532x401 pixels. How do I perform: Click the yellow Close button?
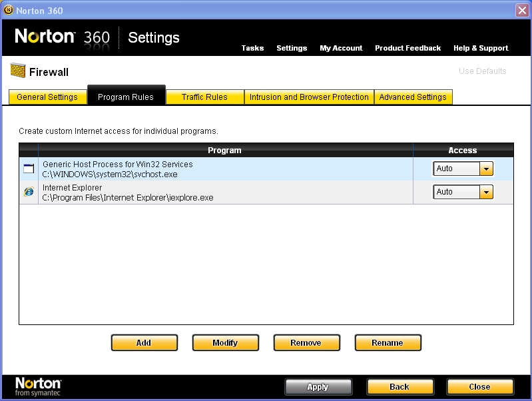(480, 387)
